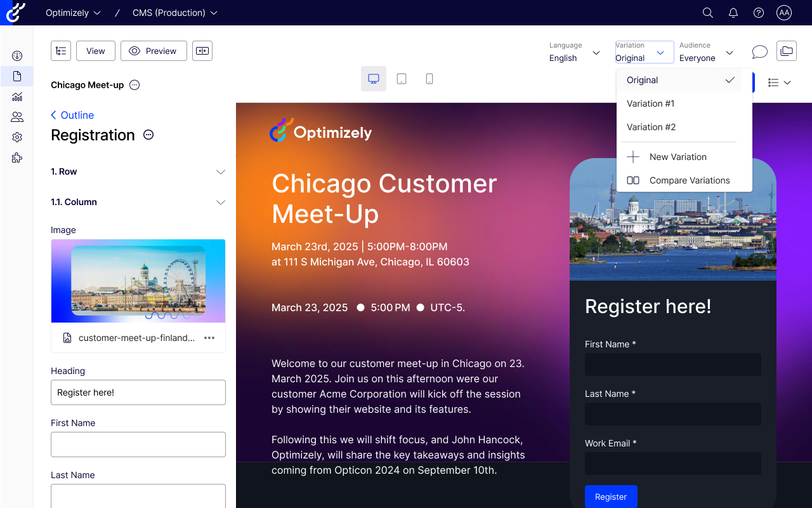The height and width of the screenshot is (508, 812).
Task: Click the preview form Last Name field
Action: (x=673, y=414)
